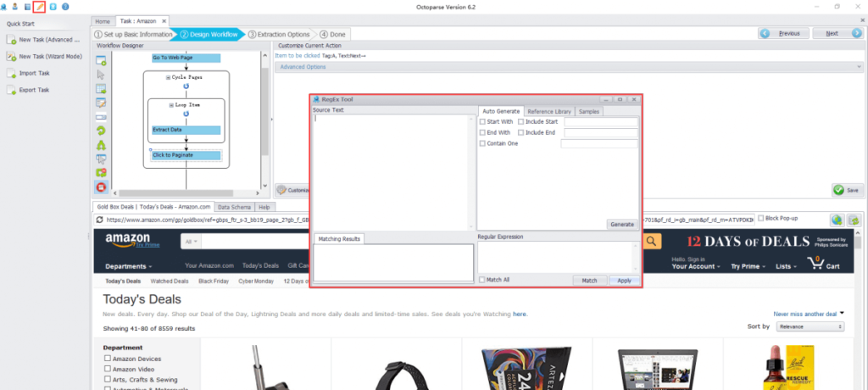868x390 pixels.
Task: Open the Amazon Departments dropdown
Action: (129, 266)
